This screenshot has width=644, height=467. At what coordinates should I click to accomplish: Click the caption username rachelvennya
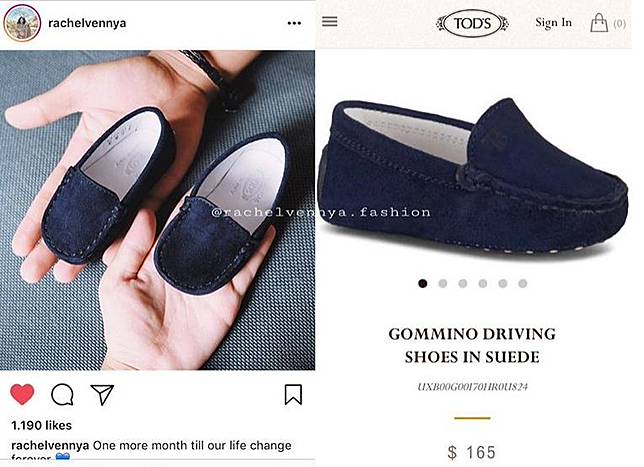tap(48, 444)
